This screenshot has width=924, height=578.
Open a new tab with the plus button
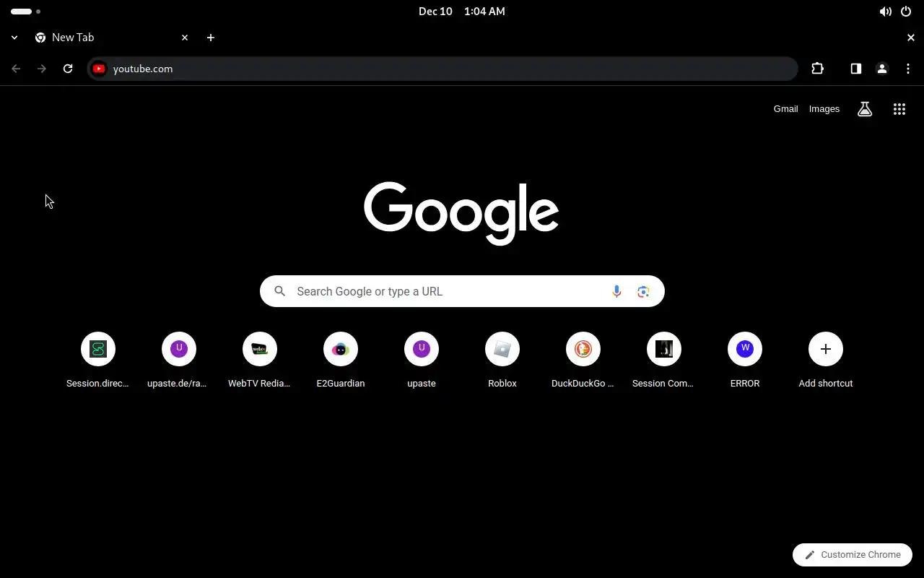(x=211, y=38)
